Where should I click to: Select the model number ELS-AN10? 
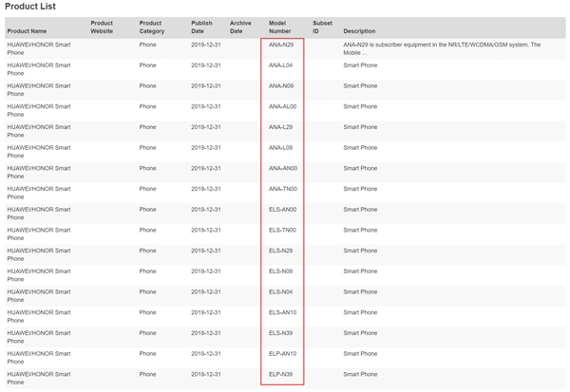(x=282, y=312)
